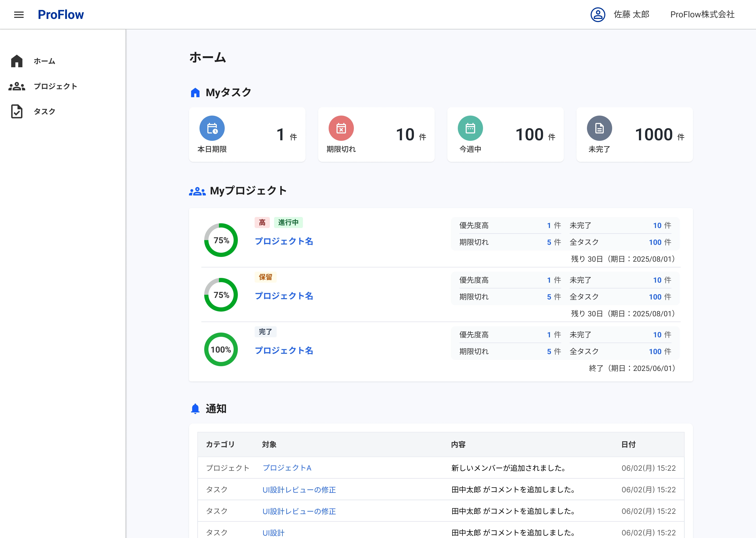Image resolution: width=756 pixels, height=538 pixels.
Task: Click the 100% progress ring of completed project
Action: tap(221, 349)
